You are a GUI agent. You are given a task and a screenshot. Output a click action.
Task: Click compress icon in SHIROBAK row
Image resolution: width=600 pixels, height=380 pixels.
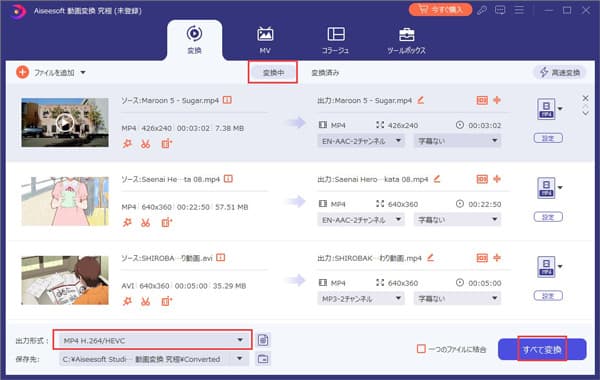(482, 258)
